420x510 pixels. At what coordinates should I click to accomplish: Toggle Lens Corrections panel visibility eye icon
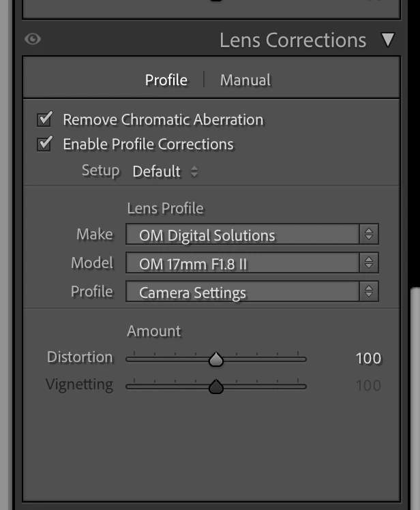point(33,40)
